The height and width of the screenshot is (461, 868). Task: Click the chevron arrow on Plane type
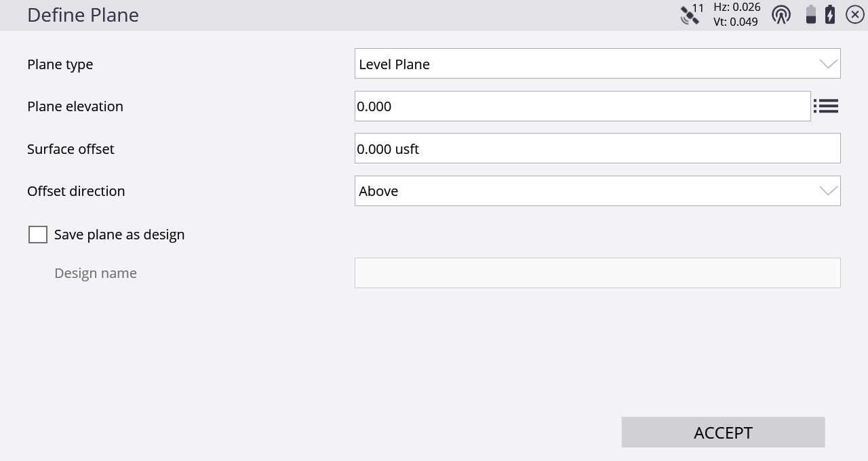[828, 64]
